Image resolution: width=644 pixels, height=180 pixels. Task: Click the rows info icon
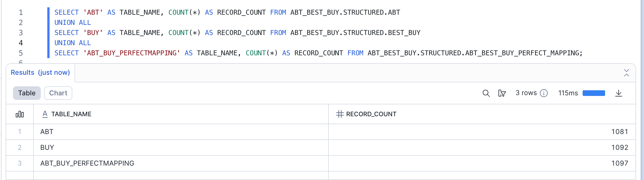pyautogui.click(x=544, y=93)
